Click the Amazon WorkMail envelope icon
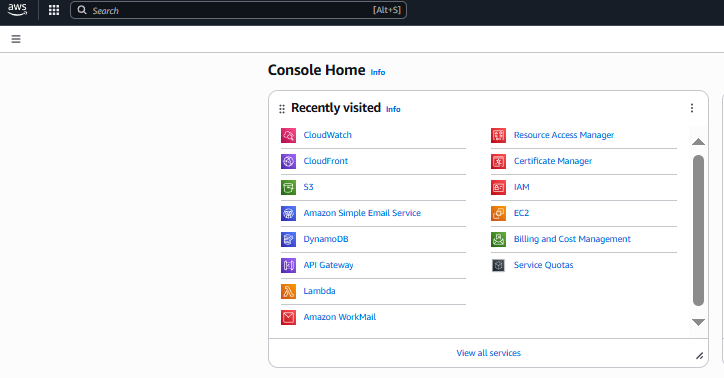The image size is (724, 378). pyautogui.click(x=289, y=318)
